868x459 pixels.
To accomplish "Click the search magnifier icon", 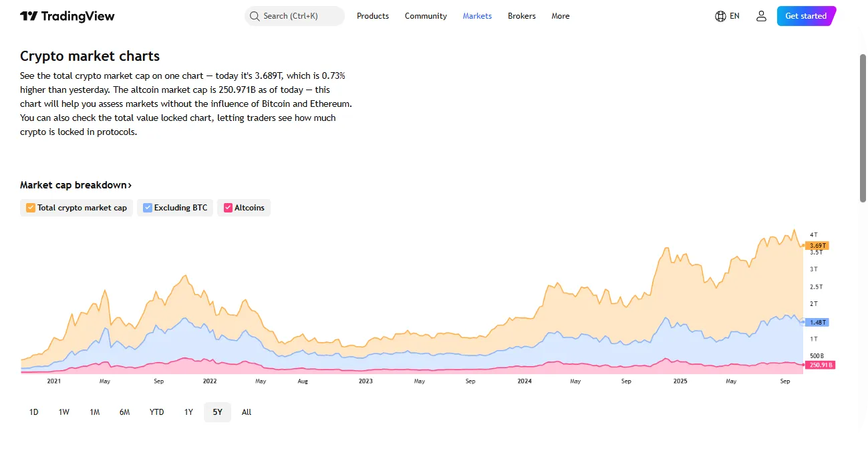I will tap(255, 15).
